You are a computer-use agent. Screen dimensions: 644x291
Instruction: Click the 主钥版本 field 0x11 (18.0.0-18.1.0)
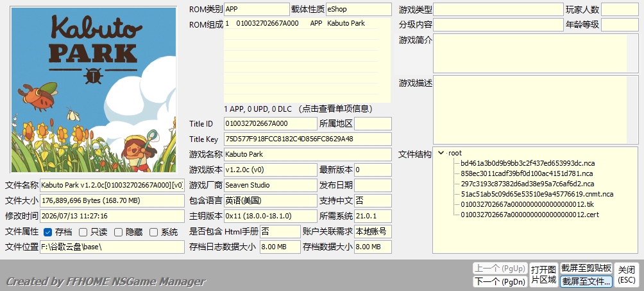pos(271,216)
